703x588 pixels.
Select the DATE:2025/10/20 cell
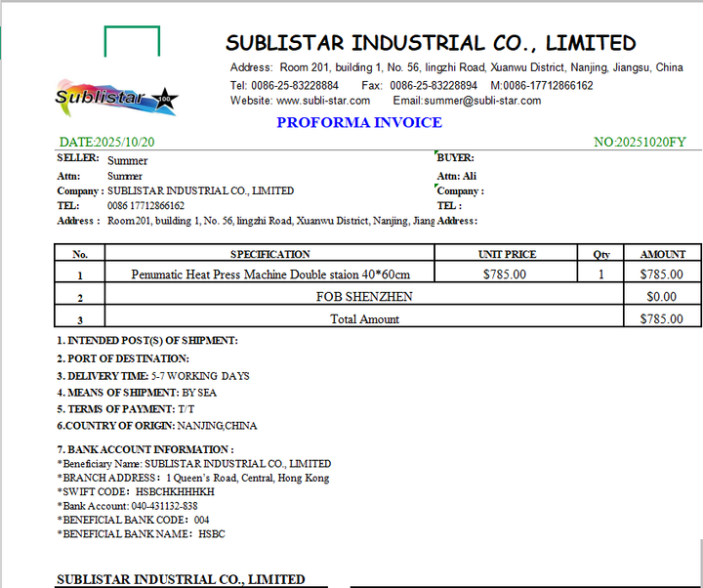106,143
